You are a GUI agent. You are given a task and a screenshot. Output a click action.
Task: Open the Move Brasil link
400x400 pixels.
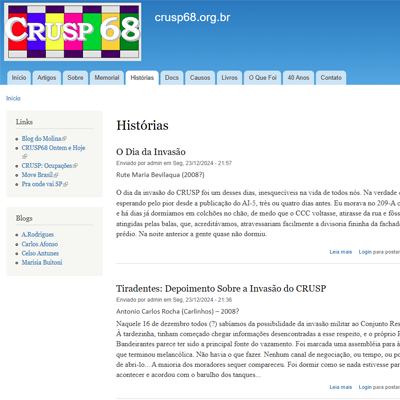pos(37,175)
